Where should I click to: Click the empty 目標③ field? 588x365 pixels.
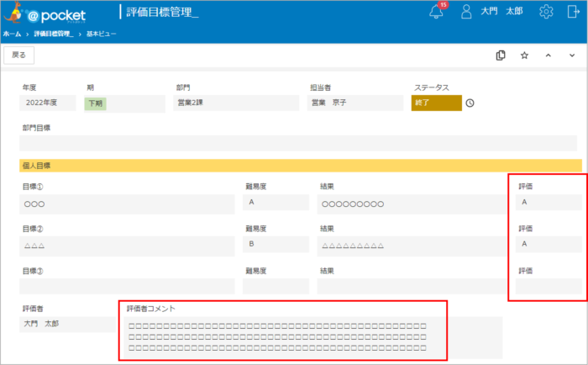[x=127, y=287]
